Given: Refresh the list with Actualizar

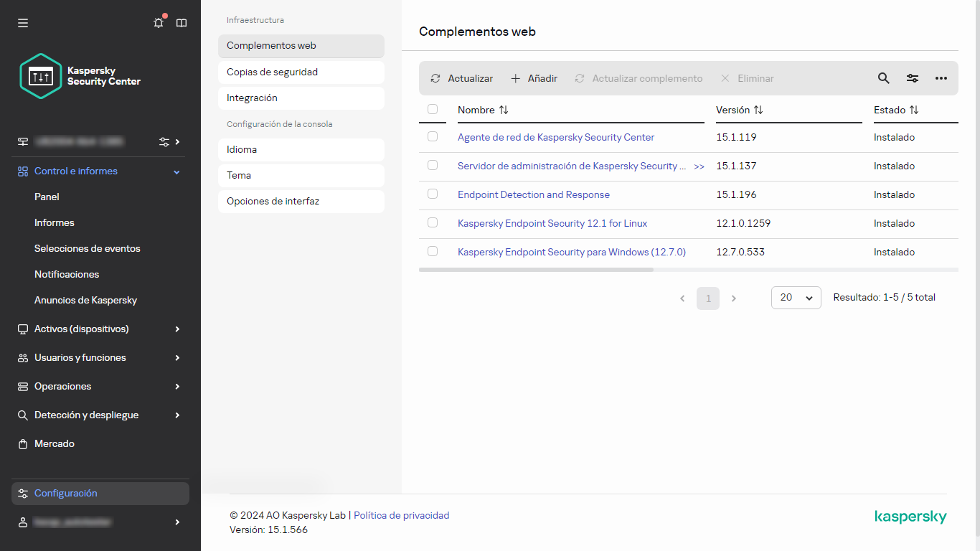Looking at the screenshot, I should pyautogui.click(x=461, y=78).
